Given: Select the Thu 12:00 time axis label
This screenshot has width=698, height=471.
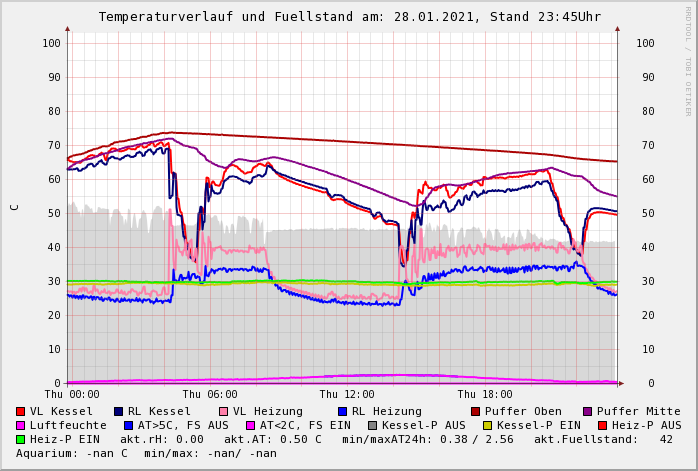Looking at the screenshot, I should coord(347,395).
